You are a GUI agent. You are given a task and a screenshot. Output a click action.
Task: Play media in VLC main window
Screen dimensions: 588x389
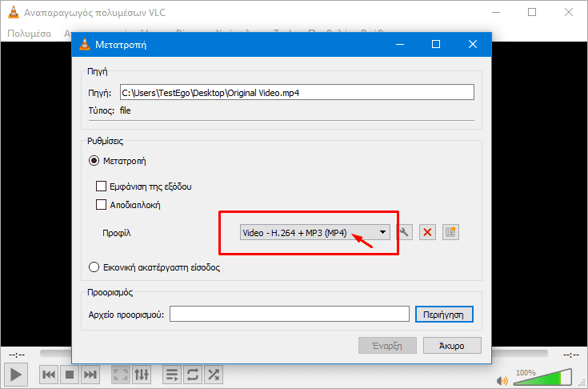click(x=15, y=375)
